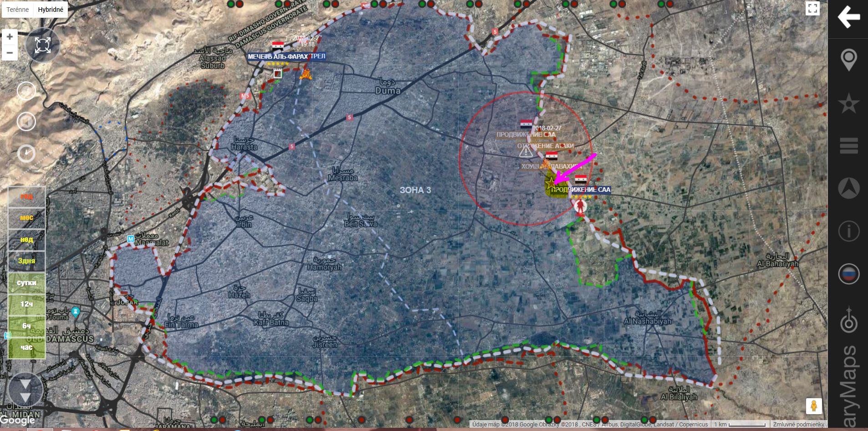868x431 pixels.
Task: Open the hamburger menu in sidebar
Action: point(848,146)
